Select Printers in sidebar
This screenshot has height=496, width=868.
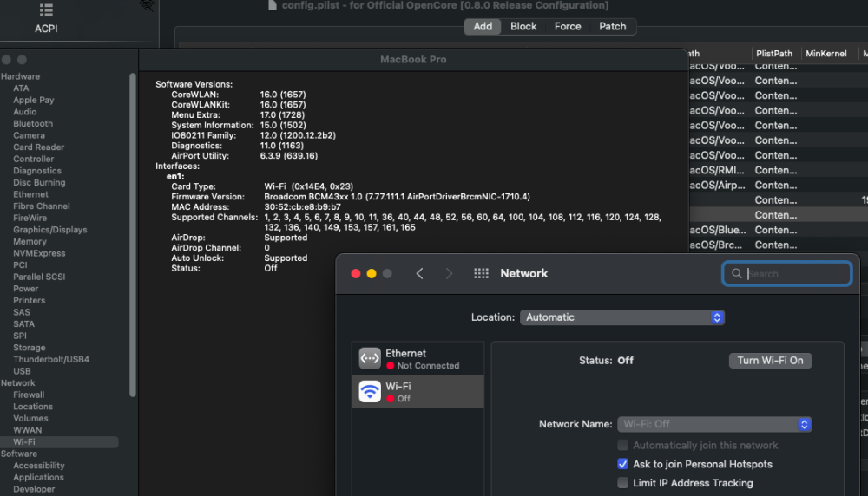30,300
